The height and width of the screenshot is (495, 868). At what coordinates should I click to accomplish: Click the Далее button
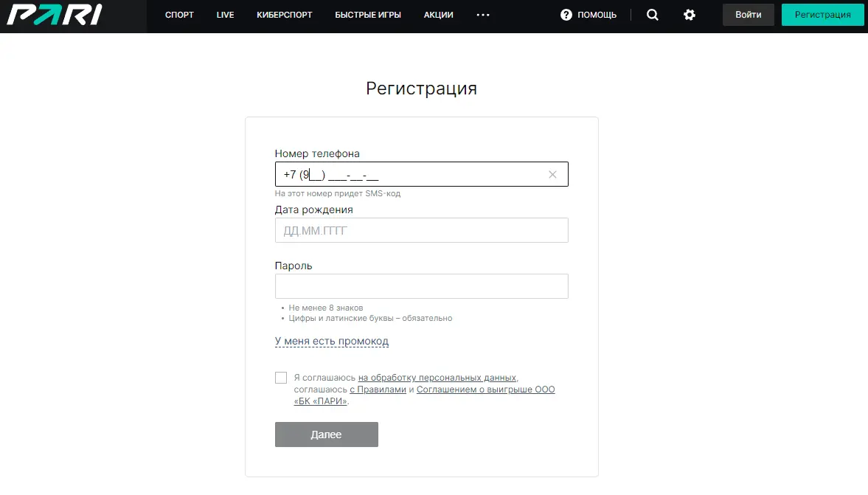click(326, 435)
